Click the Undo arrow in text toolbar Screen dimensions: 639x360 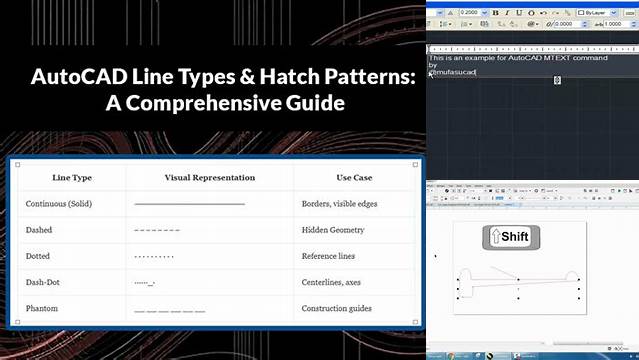pos(543,13)
